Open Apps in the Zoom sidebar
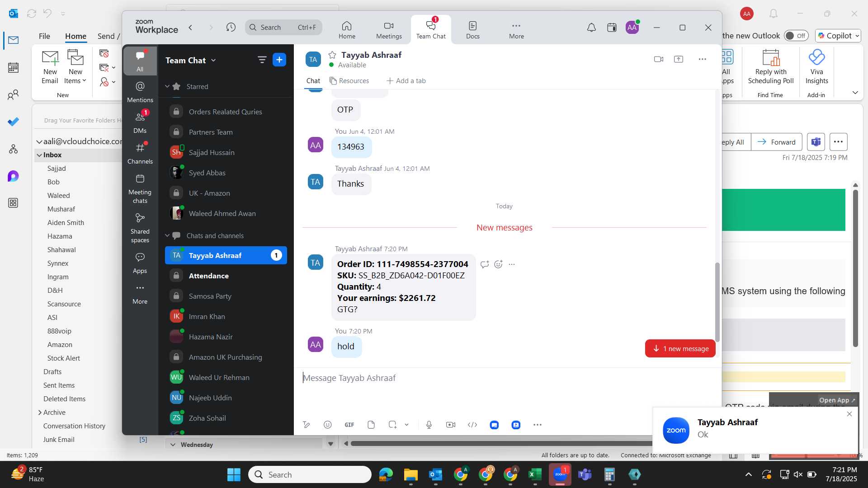The width and height of the screenshot is (868, 488). point(140,263)
